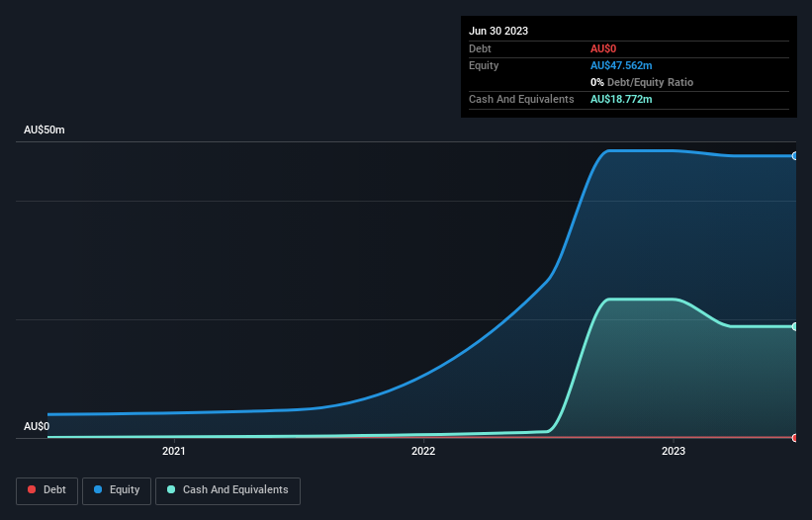Click the AU$18.772m cash value
The image size is (812, 520).
click(621, 99)
